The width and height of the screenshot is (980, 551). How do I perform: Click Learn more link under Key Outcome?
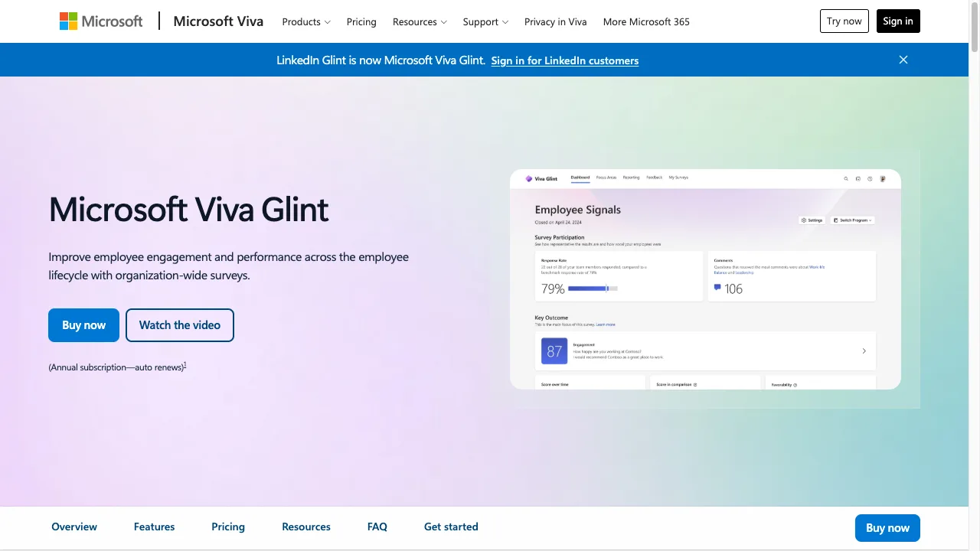(x=606, y=324)
